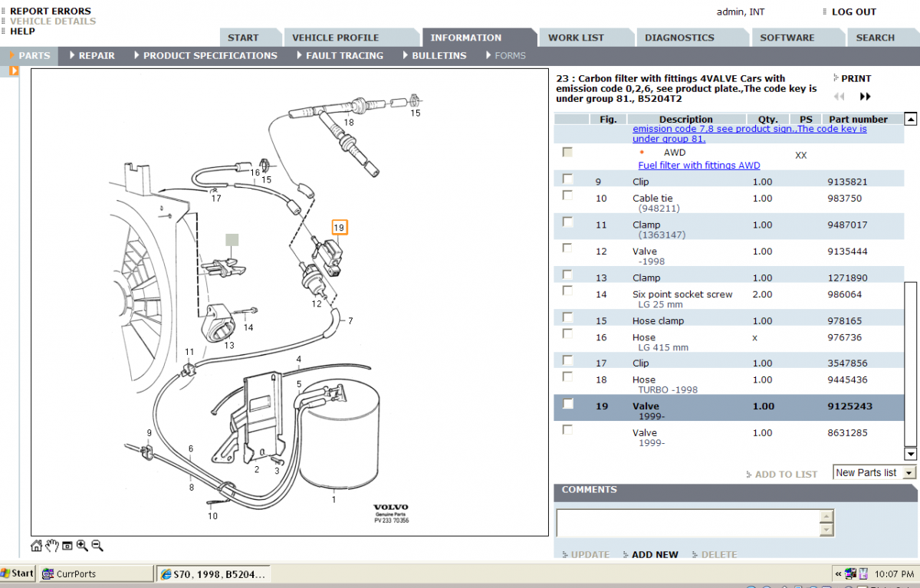Expand the FAULT TRACING submenu
This screenshot has width=920, height=588.
[x=340, y=55]
